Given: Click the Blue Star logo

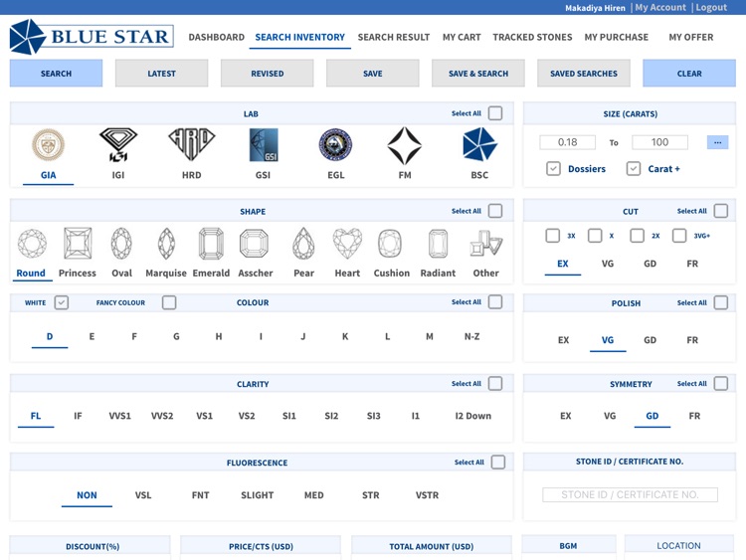Looking at the screenshot, I should pyautogui.click(x=92, y=37).
